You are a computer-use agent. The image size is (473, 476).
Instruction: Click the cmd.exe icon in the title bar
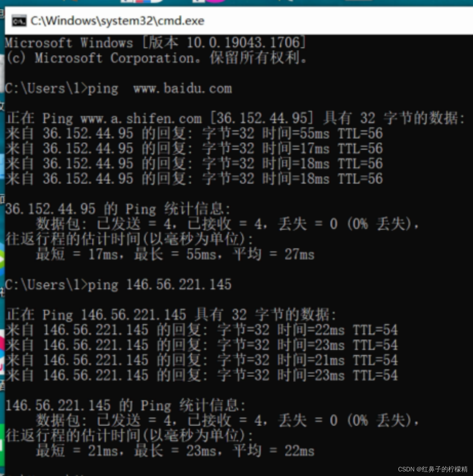19,21
